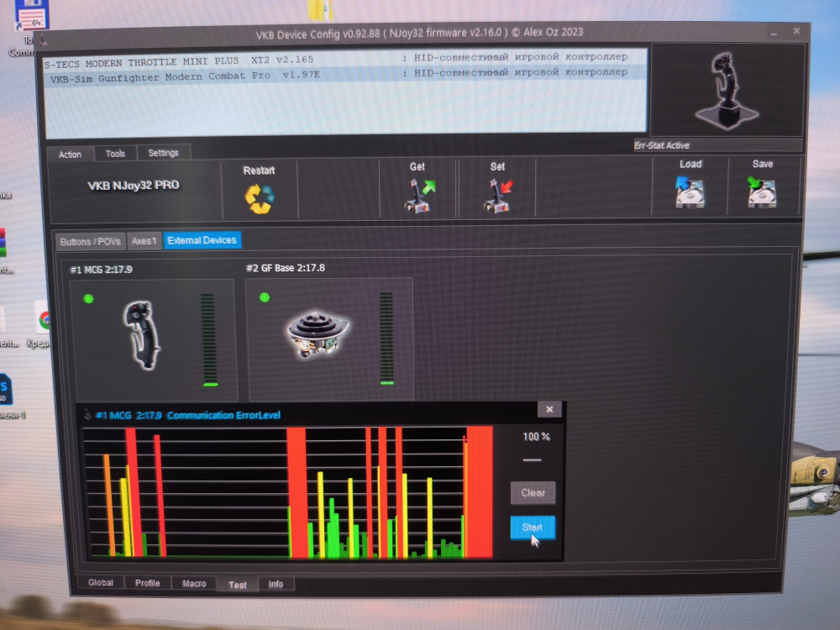
Task: Click the Restart recycle icon
Action: pyautogui.click(x=260, y=199)
